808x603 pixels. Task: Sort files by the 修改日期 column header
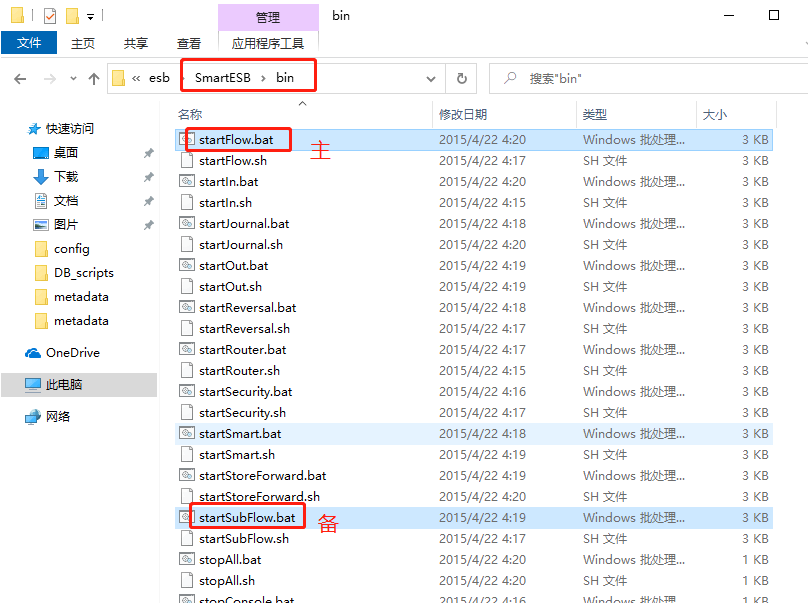463,115
